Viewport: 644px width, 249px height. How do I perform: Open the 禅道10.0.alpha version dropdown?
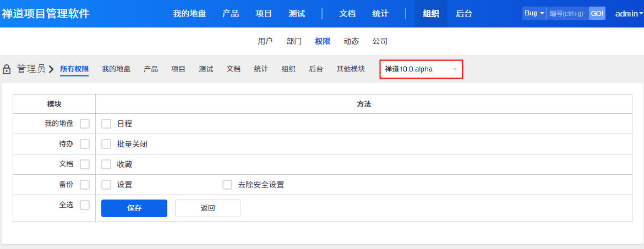point(421,69)
